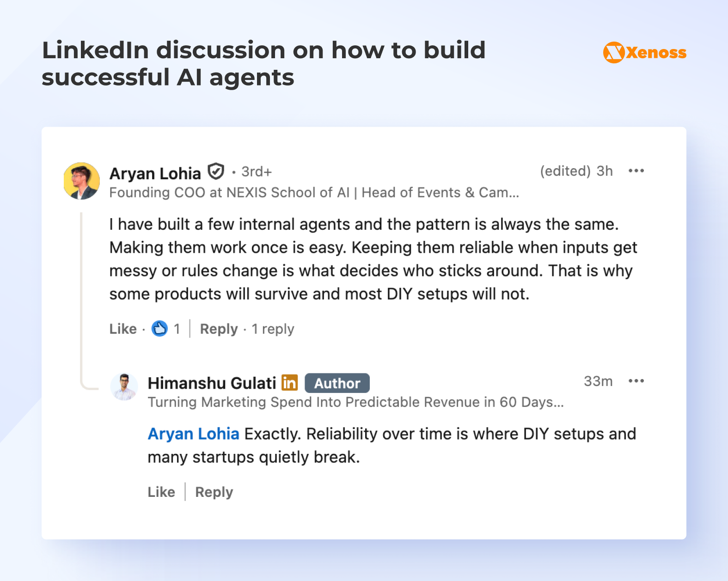The width and height of the screenshot is (728, 581).
Task: Like Himanshu Gulati's reply
Action: click(x=161, y=492)
